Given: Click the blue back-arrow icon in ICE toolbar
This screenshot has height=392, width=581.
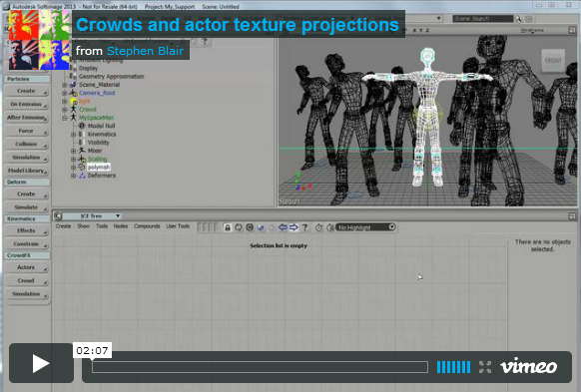Looking at the screenshot, I should [x=283, y=227].
